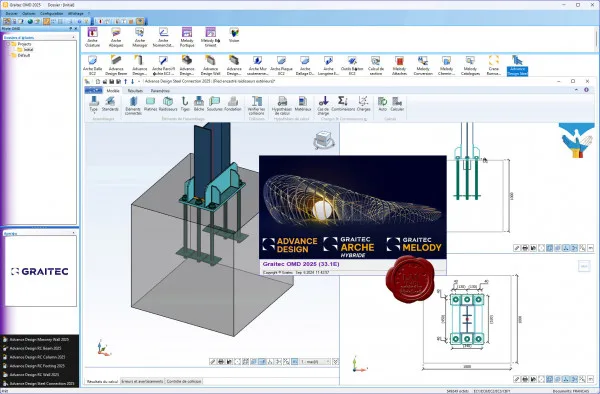Screen dimensions: 600x394
Task: Open Charges ribbon tool
Action: [363, 104]
